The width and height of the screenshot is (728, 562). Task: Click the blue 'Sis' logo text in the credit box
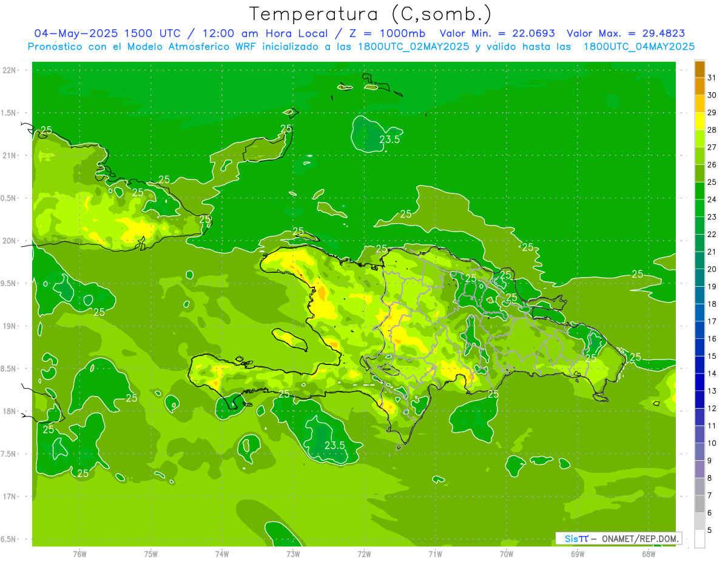(571, 538)
